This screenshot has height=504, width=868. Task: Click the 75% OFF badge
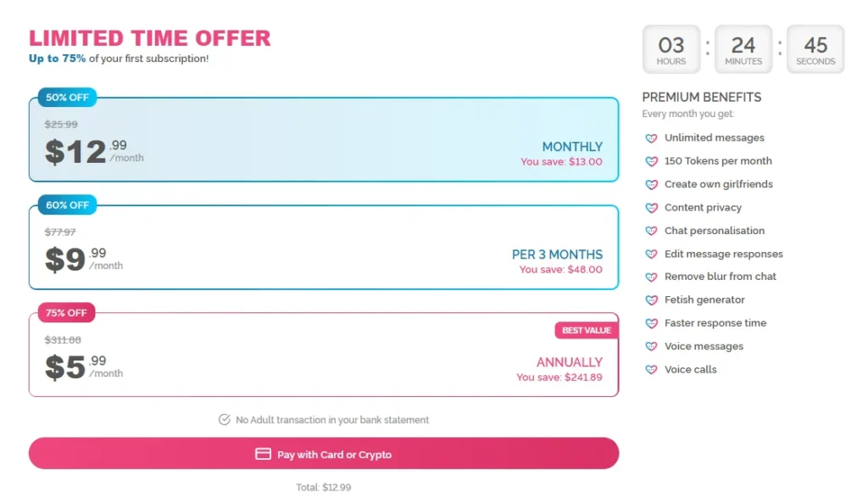point(66,313)
